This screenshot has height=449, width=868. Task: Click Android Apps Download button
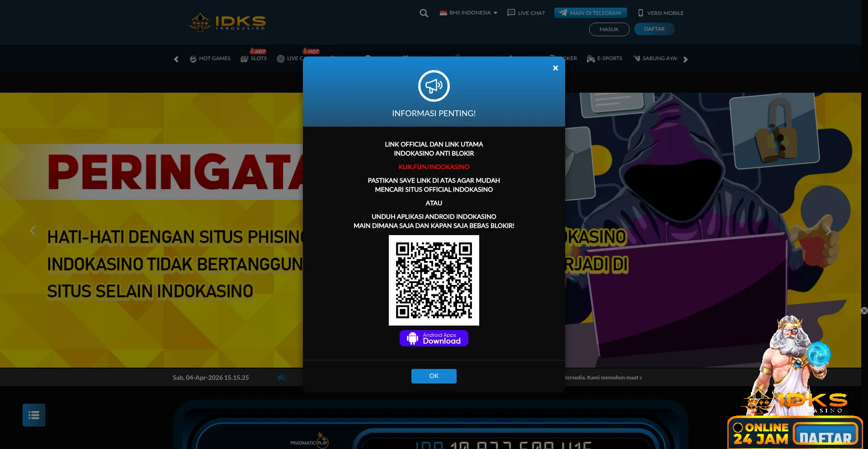tap(434, 338)
